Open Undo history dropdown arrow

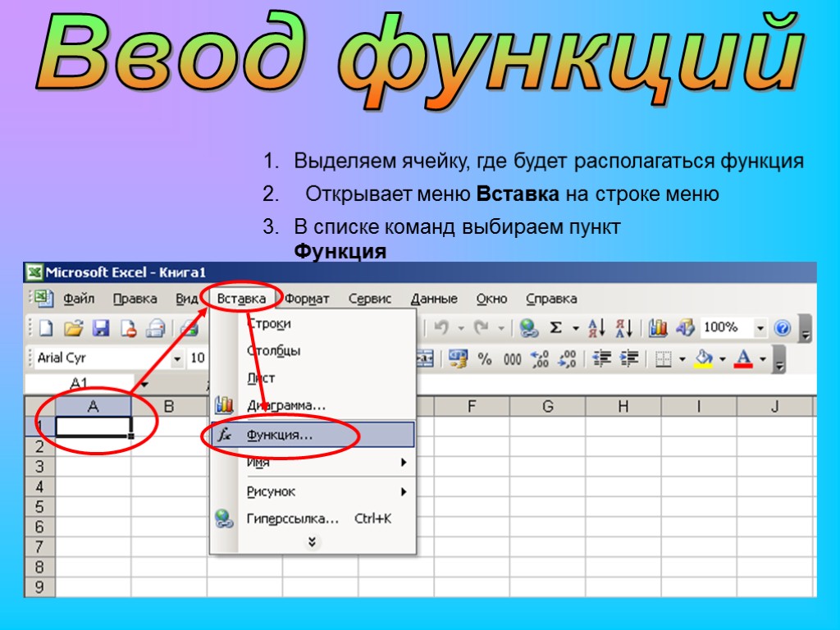click(x=461, y=327)
